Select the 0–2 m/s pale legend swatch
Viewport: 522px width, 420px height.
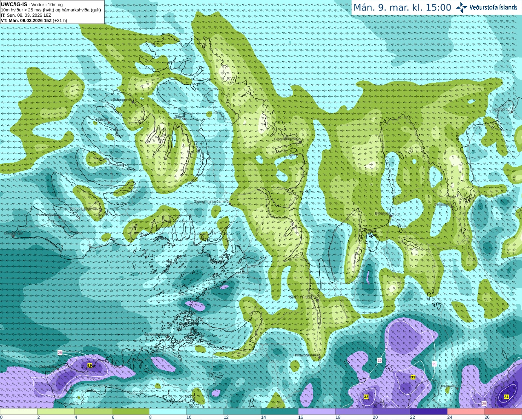click(x=19, y=411)
